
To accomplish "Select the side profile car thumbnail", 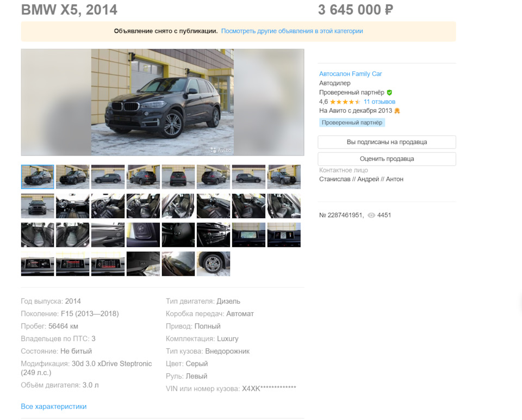I will click(108, 177).
